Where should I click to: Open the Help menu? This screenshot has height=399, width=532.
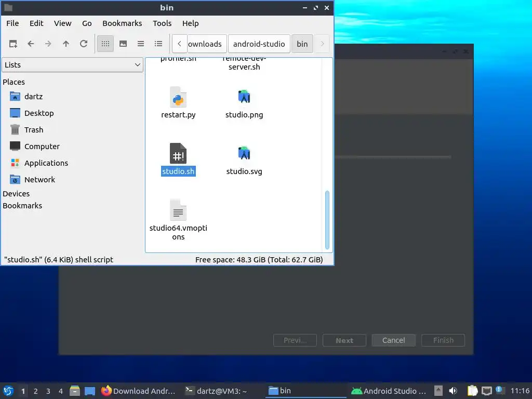point(190,23)
